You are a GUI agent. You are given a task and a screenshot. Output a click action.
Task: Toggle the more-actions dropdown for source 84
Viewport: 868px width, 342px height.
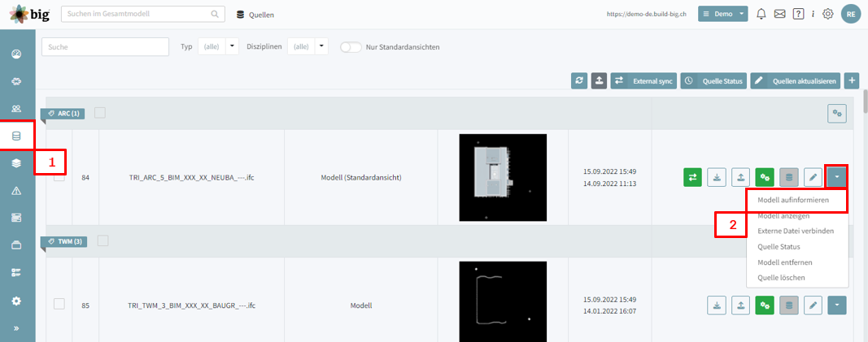837,177
